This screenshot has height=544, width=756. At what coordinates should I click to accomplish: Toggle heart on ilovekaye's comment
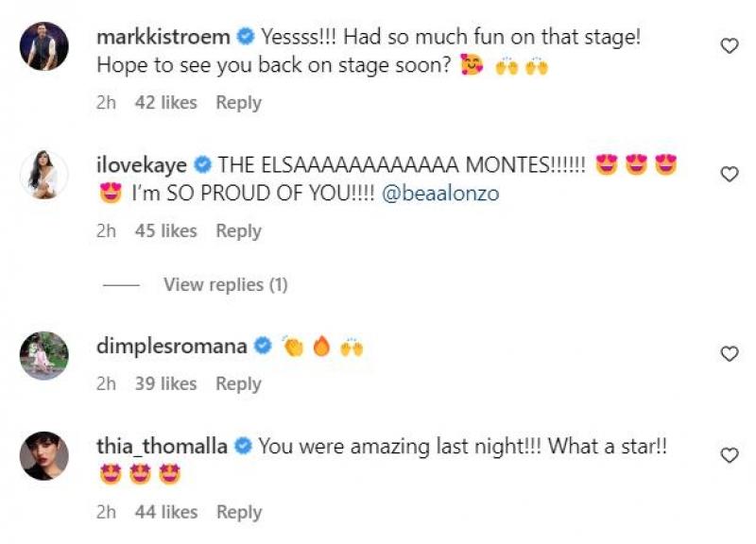(729, 174)
